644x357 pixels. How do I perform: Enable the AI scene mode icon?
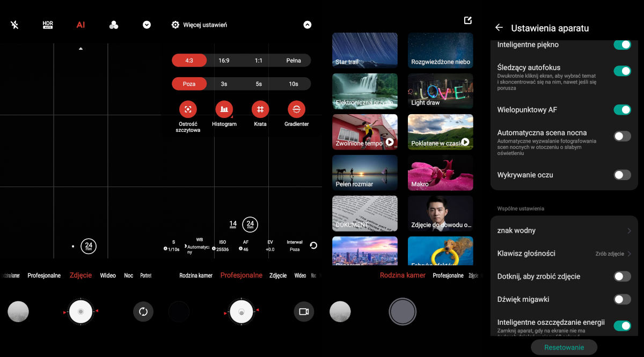[x=80, y=25]
